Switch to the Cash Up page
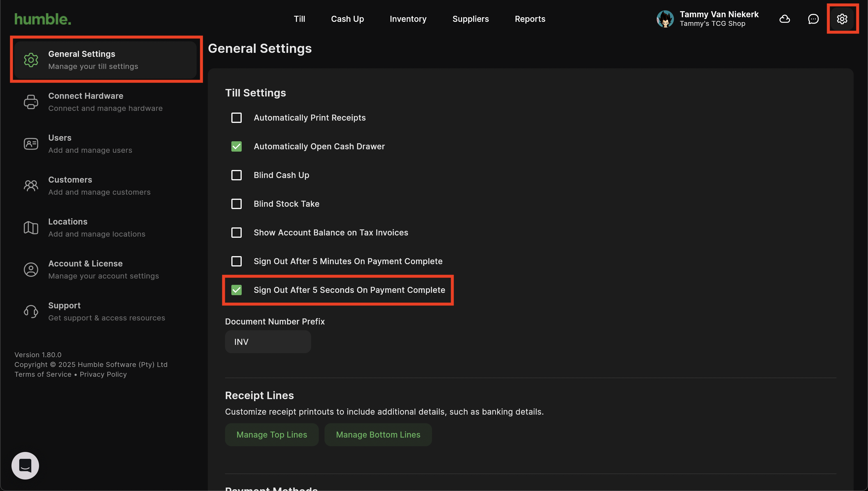This screenshot has width=868, height=491. [x=347, y=19]
